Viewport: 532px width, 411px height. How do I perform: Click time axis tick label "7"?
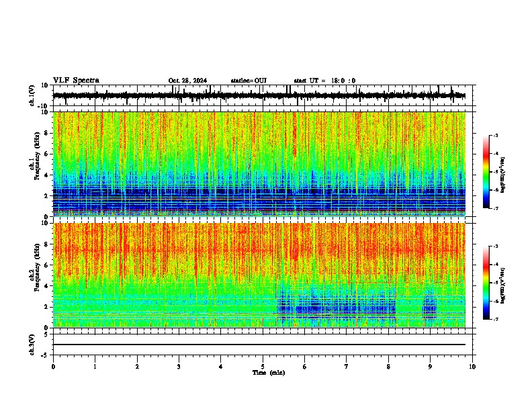point(347,367)
